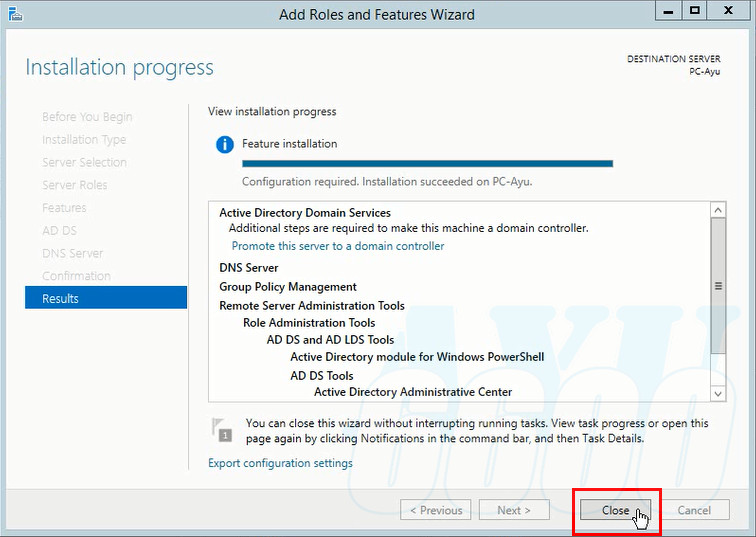The height and width of the screenshot is (537, 756).
Task: Click the Previous button
Action: (x=436, y=510)
